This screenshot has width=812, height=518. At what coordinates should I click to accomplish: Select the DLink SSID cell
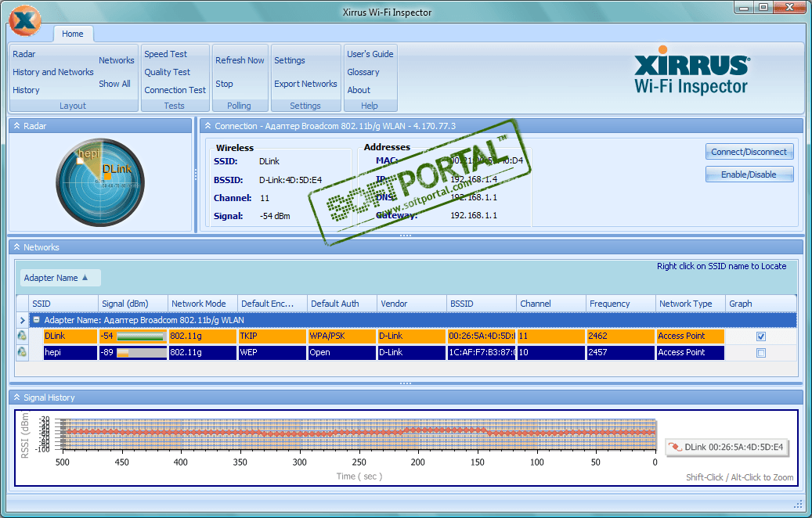(70, 336)
